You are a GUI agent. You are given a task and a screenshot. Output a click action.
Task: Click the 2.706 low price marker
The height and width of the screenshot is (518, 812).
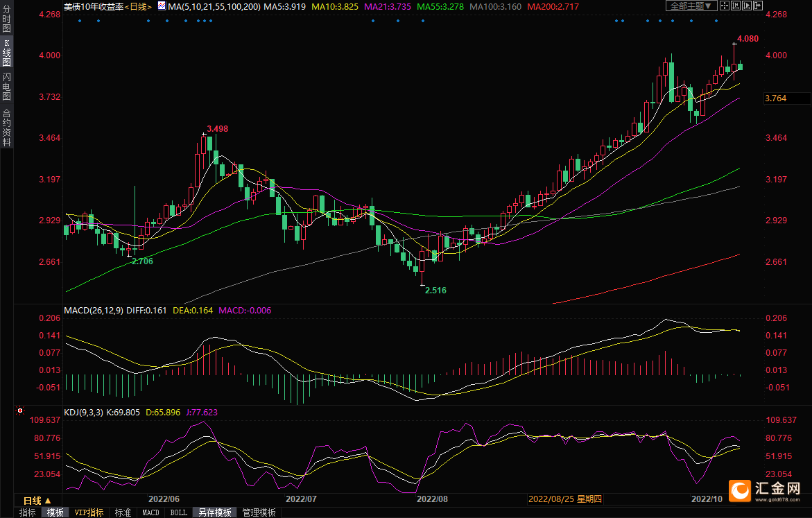(x=142, y=261)
